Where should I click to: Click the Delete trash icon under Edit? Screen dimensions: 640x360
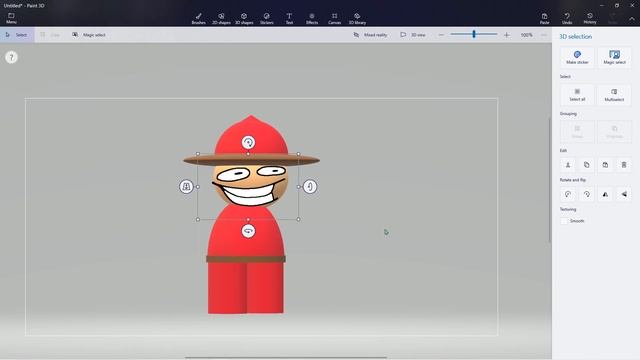coord(624,165)
